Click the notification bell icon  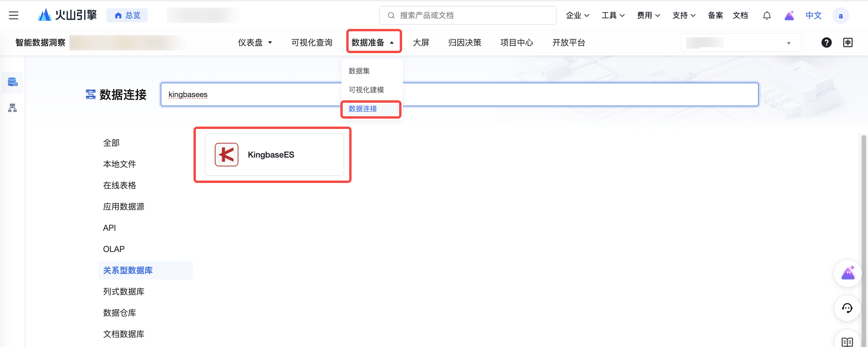[x=767, y=15]
